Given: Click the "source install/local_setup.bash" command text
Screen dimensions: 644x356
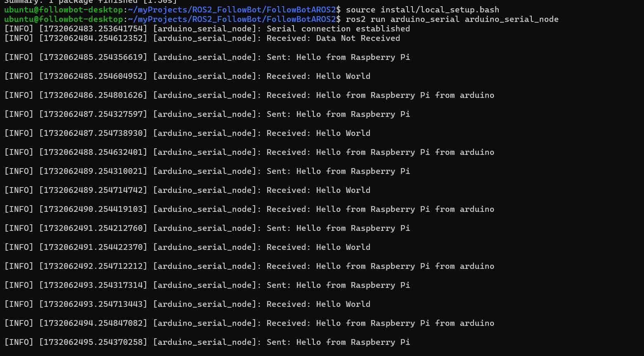Looking at the screenshot, I should (x=422, y=9).
